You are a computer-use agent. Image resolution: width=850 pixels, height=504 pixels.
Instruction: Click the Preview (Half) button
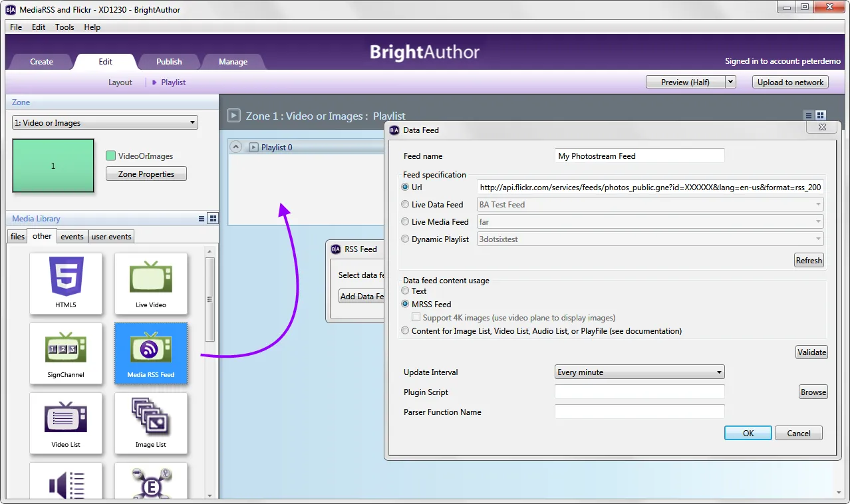[x=685, y=82]
